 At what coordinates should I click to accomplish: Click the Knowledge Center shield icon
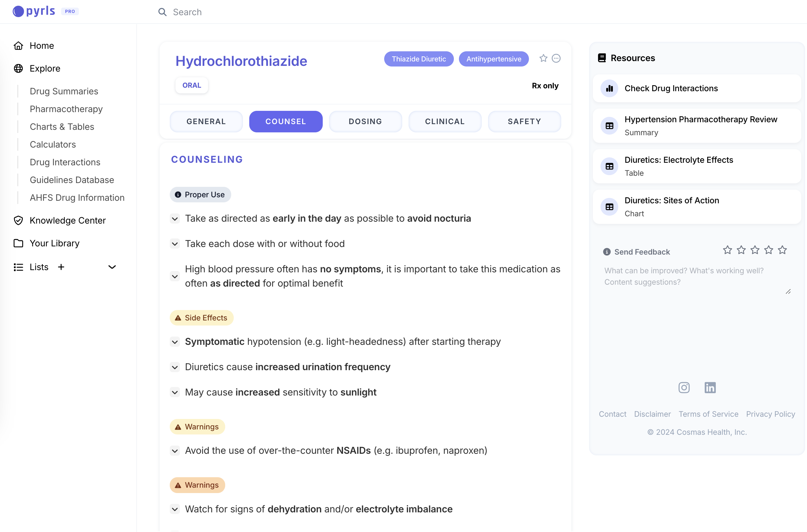pyautogui.click(x=18, y=220)
